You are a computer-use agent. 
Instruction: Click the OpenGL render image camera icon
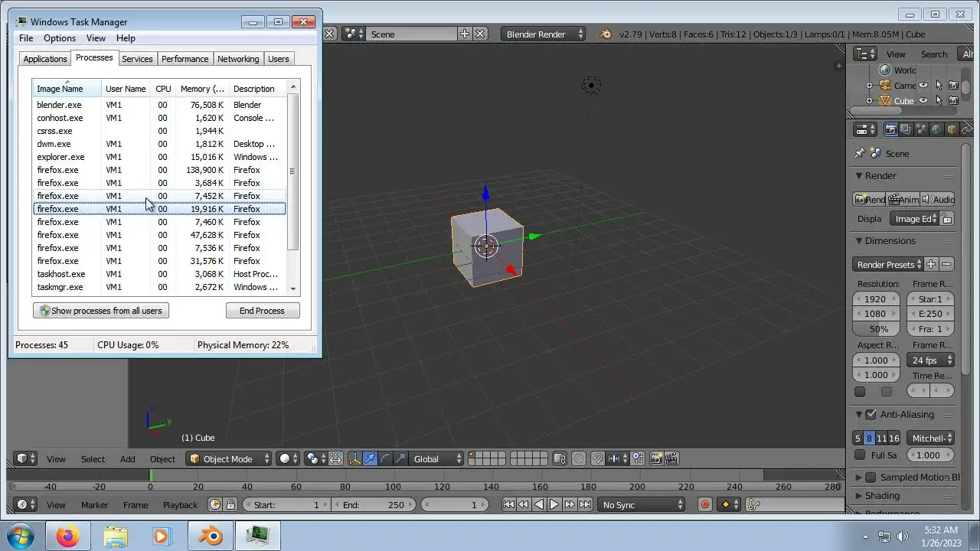point(656,458)
